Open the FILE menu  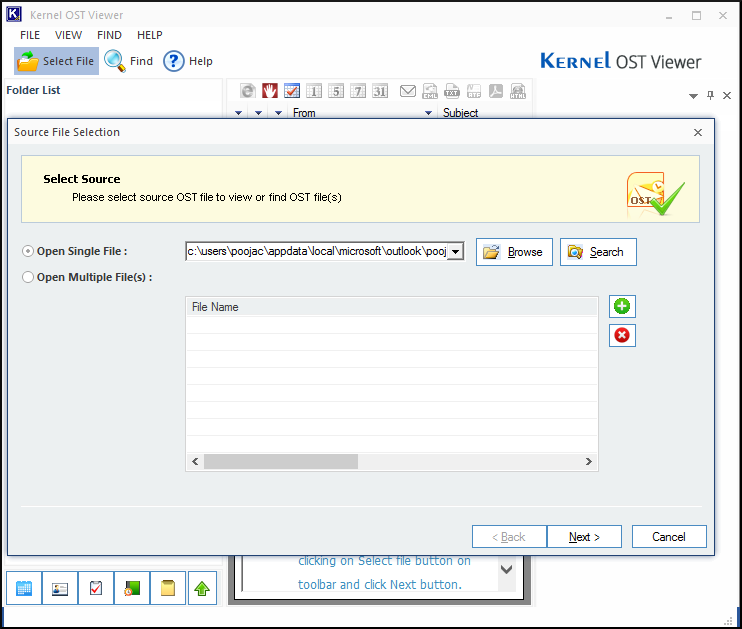pos(30,35)
